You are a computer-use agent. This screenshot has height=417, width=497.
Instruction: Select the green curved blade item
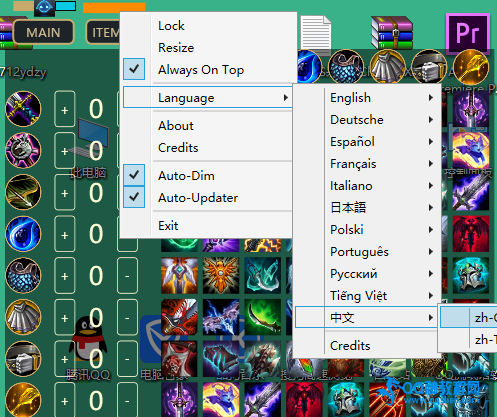263,317
